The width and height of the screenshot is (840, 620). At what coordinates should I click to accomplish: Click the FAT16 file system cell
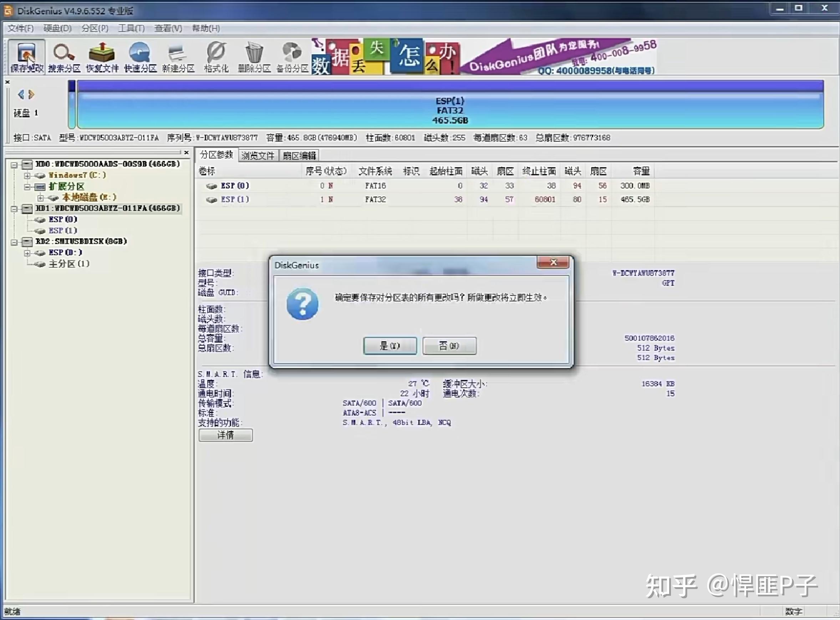375,186
